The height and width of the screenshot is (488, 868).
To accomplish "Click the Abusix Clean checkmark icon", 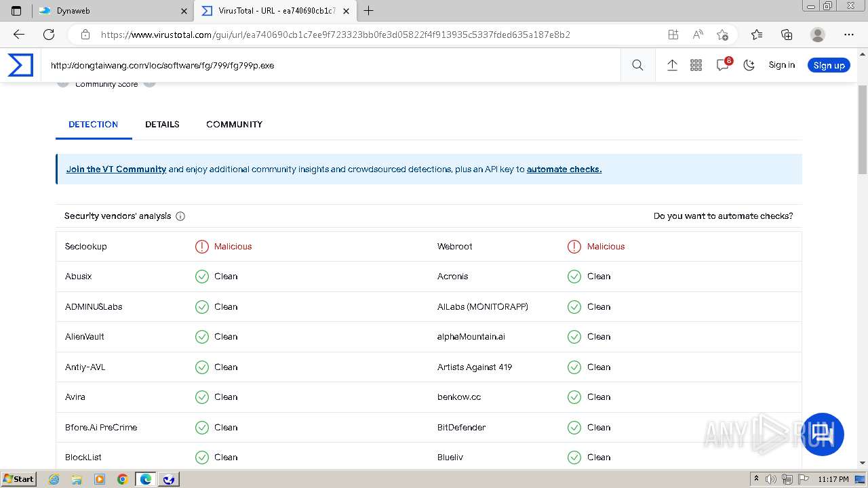I will click(202, 277).
